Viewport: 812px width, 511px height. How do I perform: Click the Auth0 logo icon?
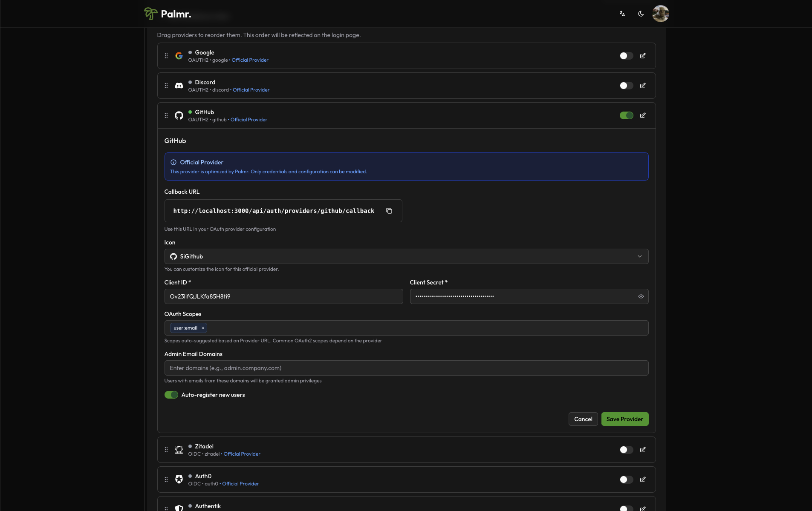click(x=179, y=479)
